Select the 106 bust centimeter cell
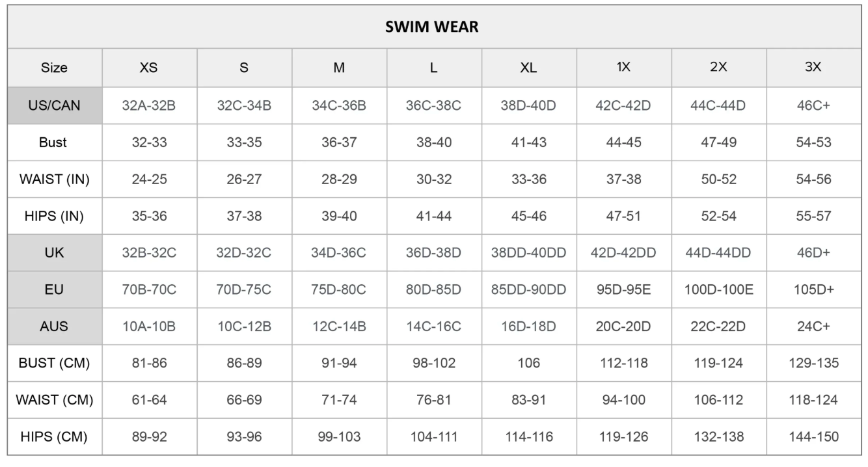The height and width of the screenshot is (467, 868). click(x=528, y=364)
